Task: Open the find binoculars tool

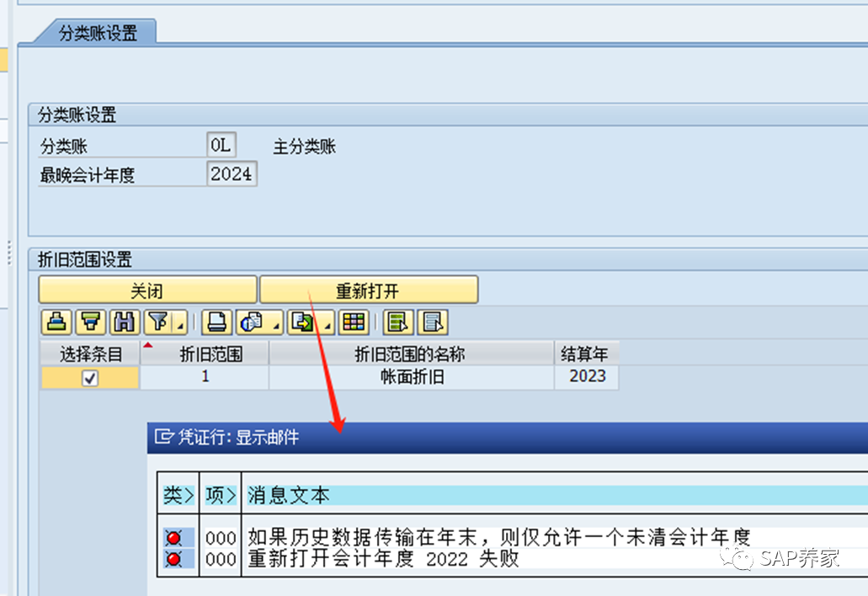Action: [x=125, y=322]
